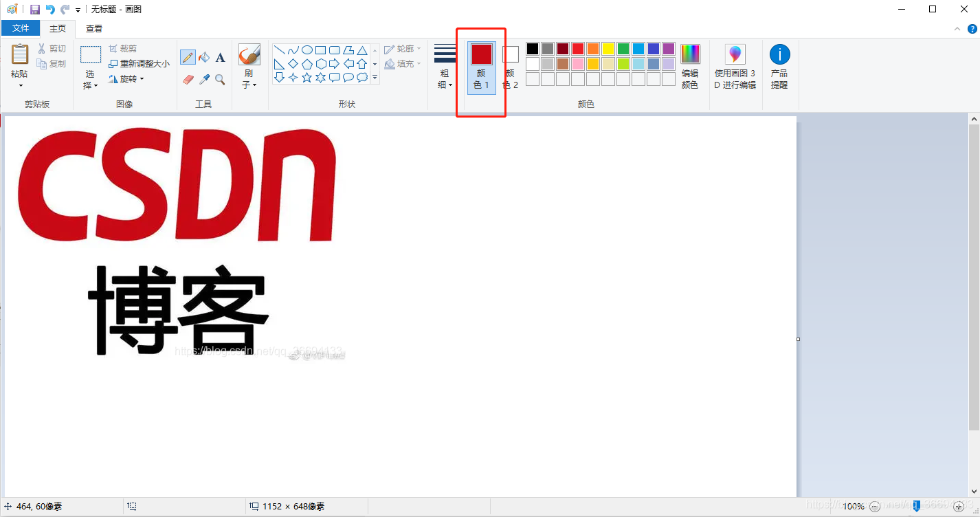Click 编辑颜色 (Edit colors) button
980x517 pixels.
(x=690, y=67)
